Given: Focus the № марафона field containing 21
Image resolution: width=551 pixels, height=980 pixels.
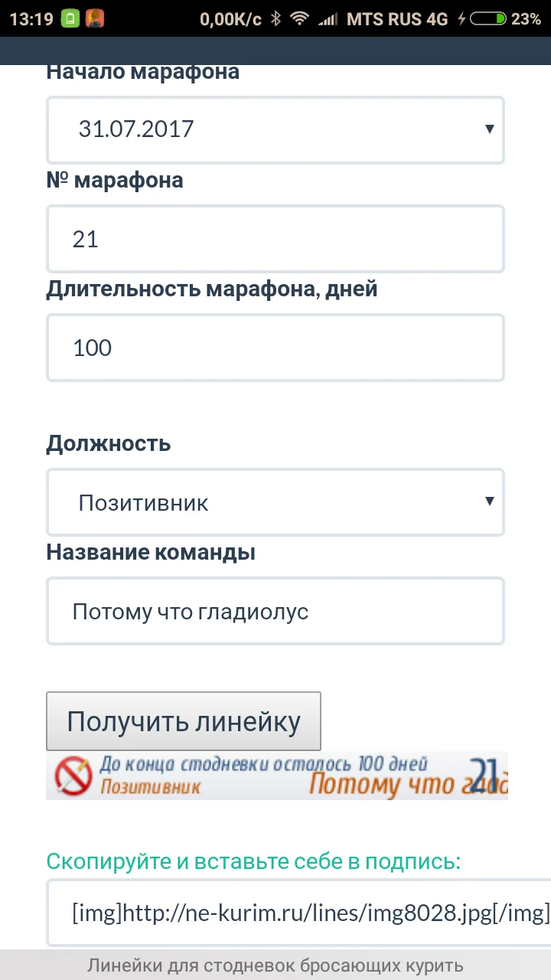Looking at the screenshot, I should point(275,239).
